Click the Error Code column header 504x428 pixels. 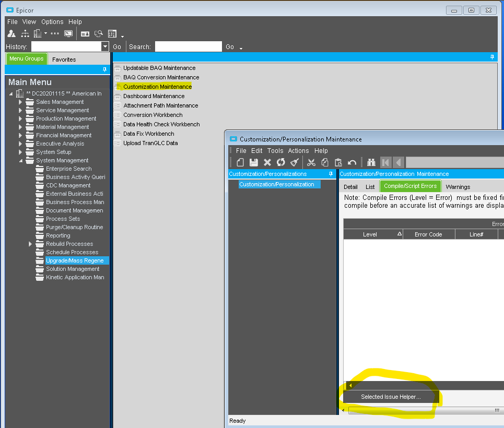(x=428, y=234)
